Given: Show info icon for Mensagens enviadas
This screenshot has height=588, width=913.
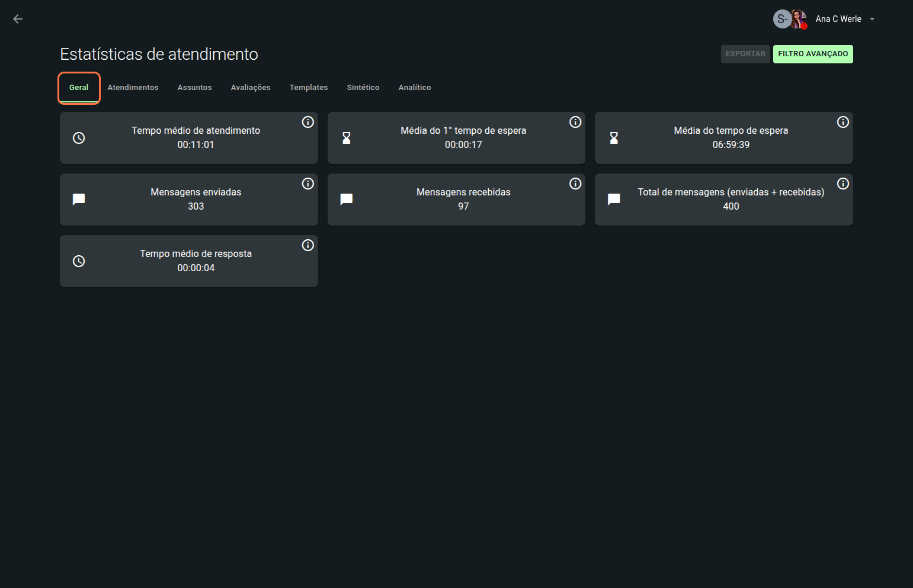Looking at the screenshot, I should tap(307, 184).
